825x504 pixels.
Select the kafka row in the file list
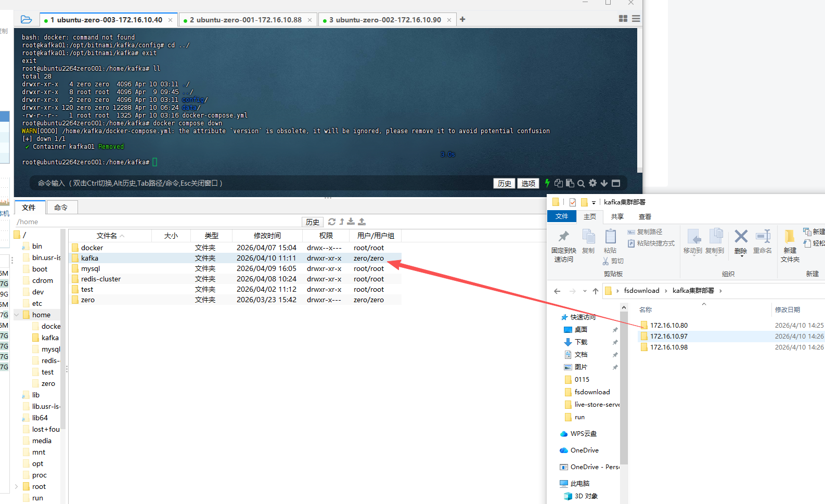coord(235,258)
